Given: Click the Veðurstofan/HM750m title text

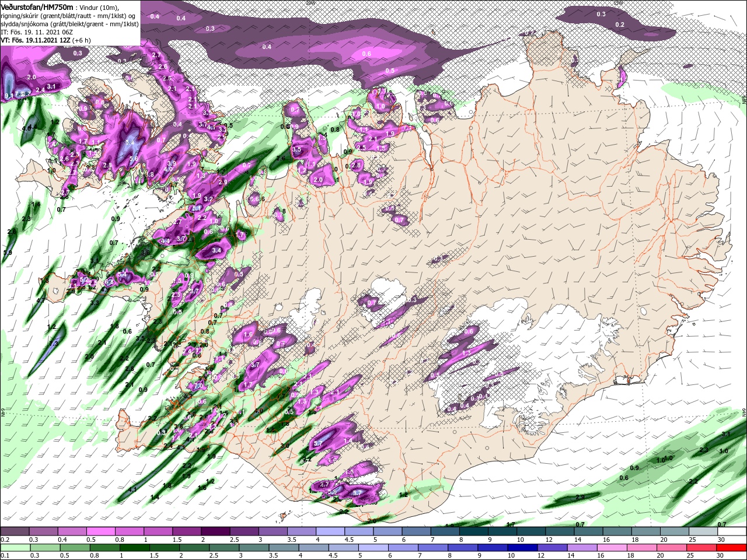Looking at the screenshot, I should (x=37, y=6).
